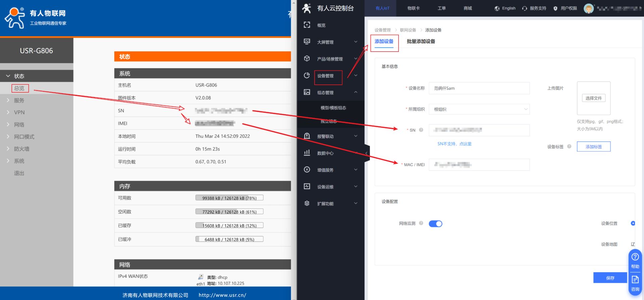This screenshot has width=644, height=300.
Task: Click the 增值服务 coin icon
Action: pos(307,170)
